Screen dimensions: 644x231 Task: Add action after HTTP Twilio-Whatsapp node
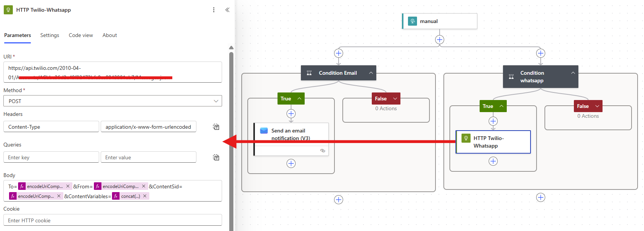493,161
